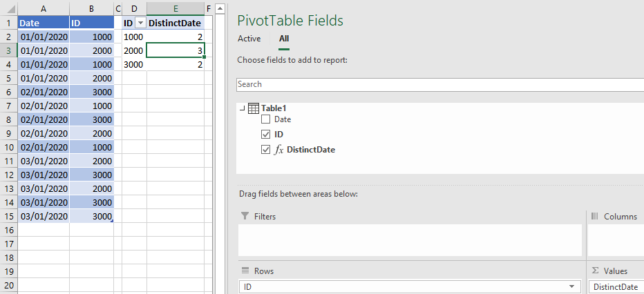Uncheck the DistinctDate measure checkbox
644x294 pixels.
[266, 150]
